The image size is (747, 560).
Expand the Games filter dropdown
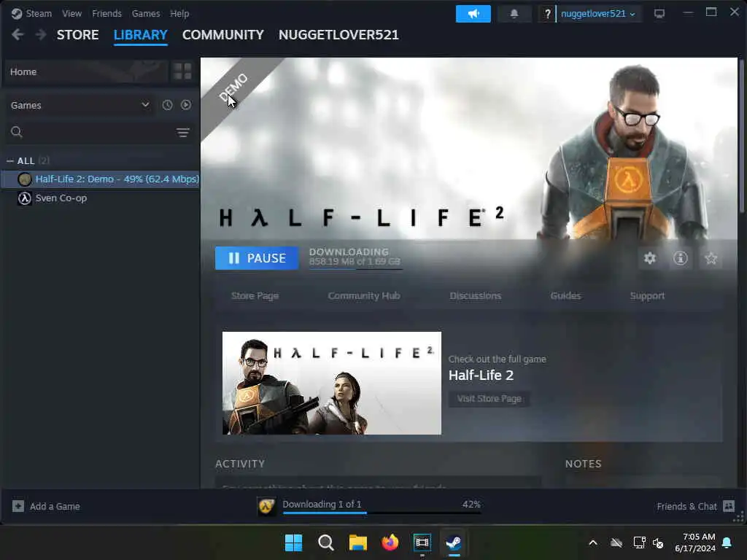[80, 105]
